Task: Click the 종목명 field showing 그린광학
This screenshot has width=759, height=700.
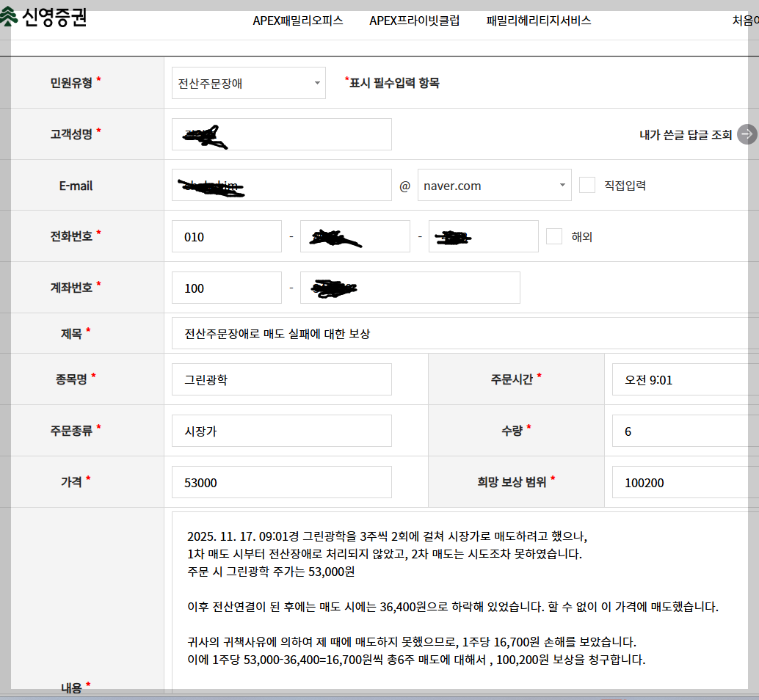Action: point(281,379)
